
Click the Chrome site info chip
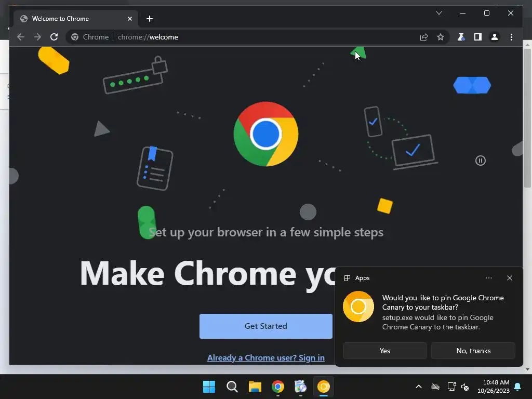pos(90,37)
